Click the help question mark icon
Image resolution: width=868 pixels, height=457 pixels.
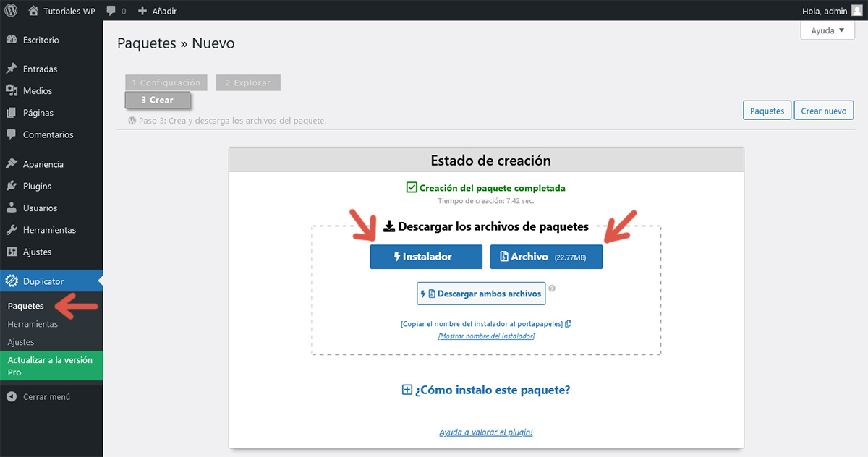552,289
